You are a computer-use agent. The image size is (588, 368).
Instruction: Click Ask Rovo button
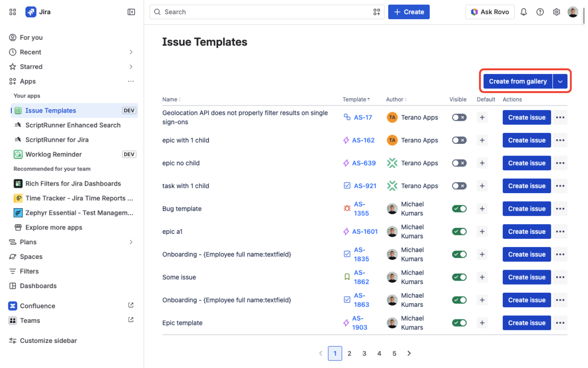(x=490, y=12)
